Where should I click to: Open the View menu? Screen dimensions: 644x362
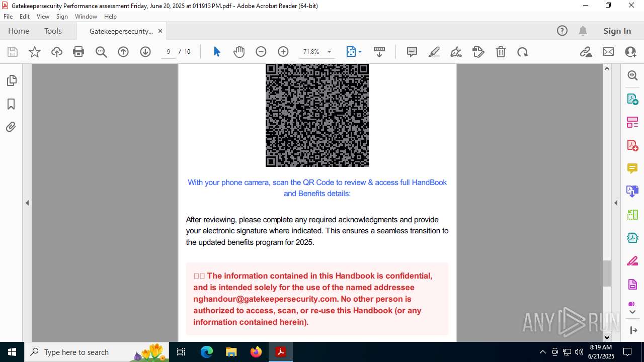(43, 17)
